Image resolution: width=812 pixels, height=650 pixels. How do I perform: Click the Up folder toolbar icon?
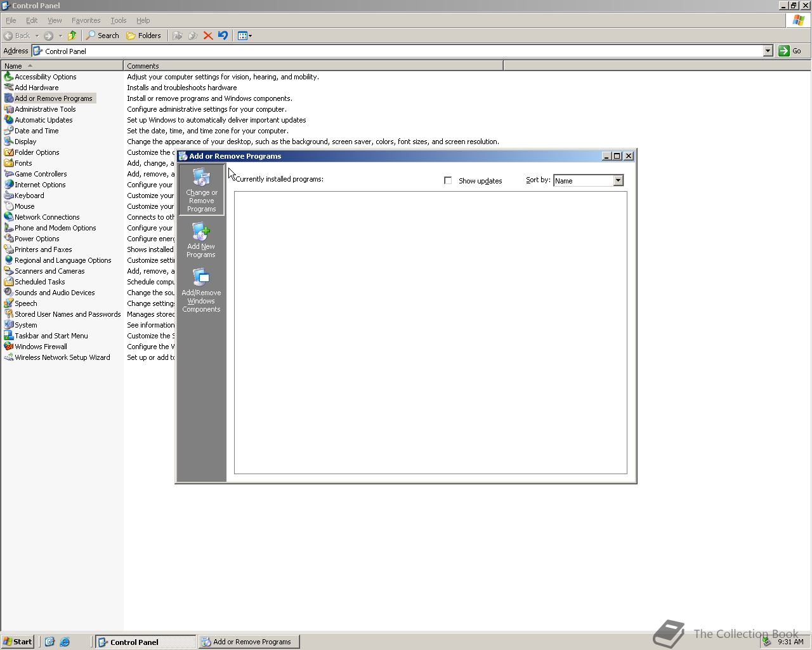[72, 36]
